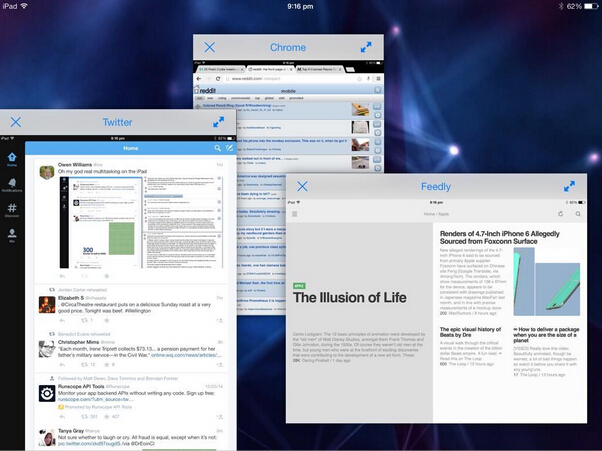The width and height of the screenshot is (602, 451).
Task: Switch to Top 6 Cracked Repos tab
Action: (319, 69)
